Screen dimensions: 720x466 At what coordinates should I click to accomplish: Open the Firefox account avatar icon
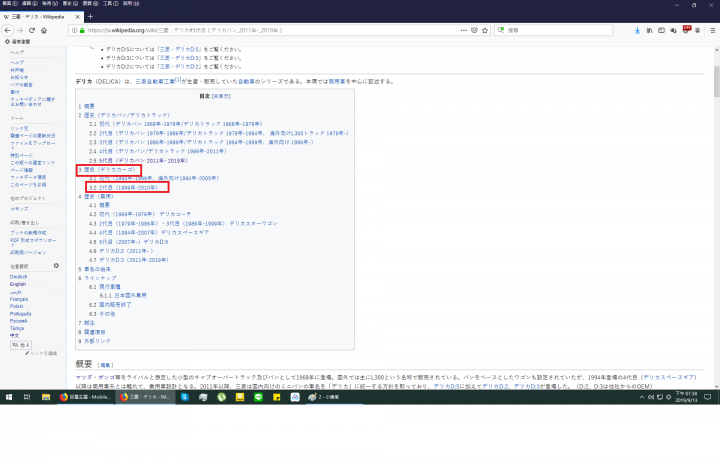pos(698,30)
